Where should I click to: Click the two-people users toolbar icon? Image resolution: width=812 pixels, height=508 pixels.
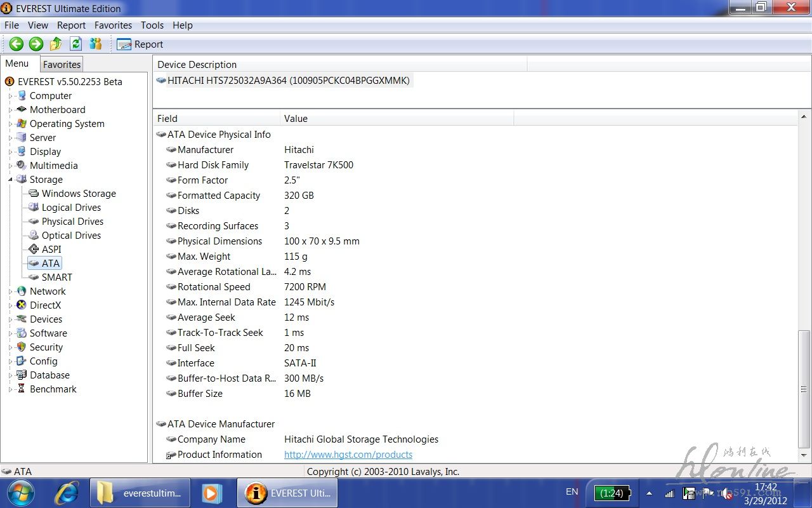coord(96,44)
